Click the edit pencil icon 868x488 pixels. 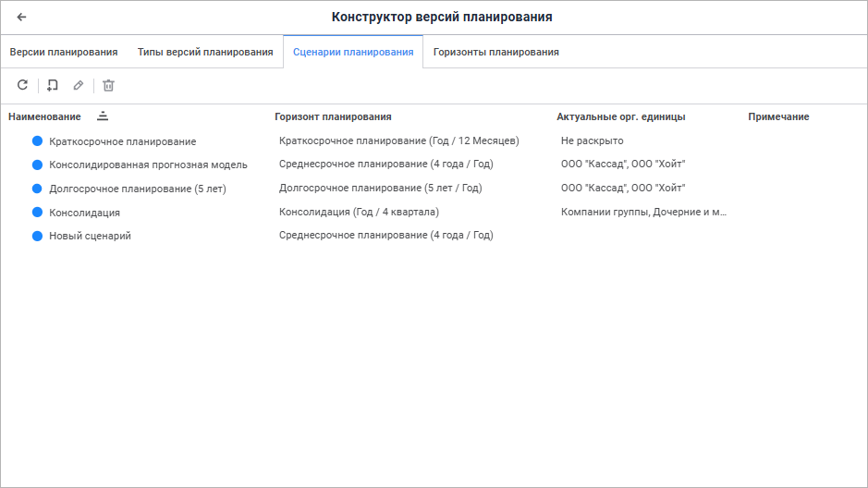tap(79, 85)
